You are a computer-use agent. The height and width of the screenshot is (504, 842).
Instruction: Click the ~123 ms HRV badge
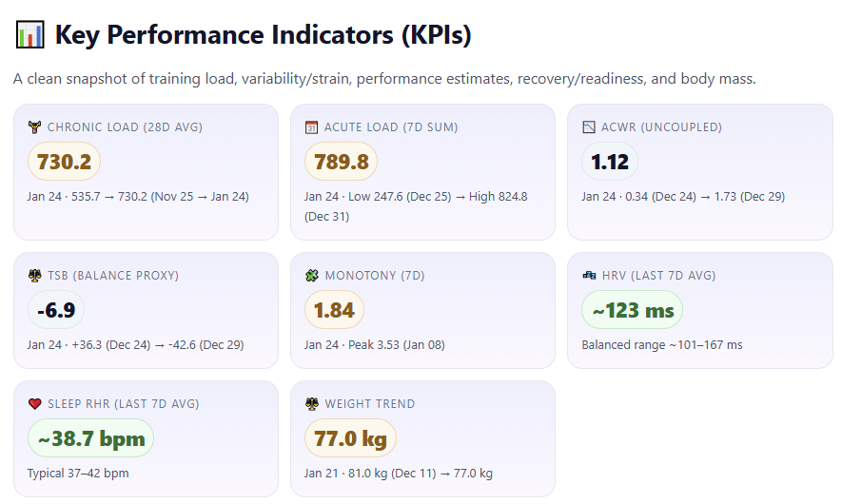coord(632,310)
